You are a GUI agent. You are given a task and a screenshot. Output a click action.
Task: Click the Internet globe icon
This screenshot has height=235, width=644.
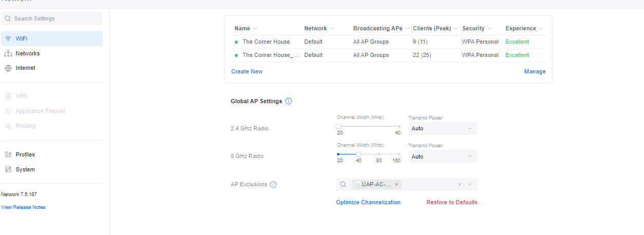click(x=8, y=68)
